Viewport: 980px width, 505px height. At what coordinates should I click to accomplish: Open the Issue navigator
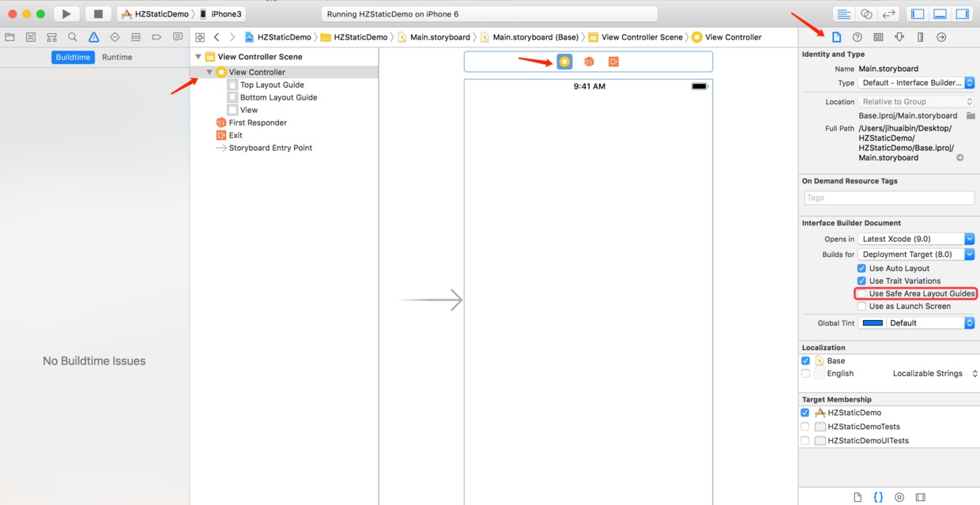[x=94, y=37]
